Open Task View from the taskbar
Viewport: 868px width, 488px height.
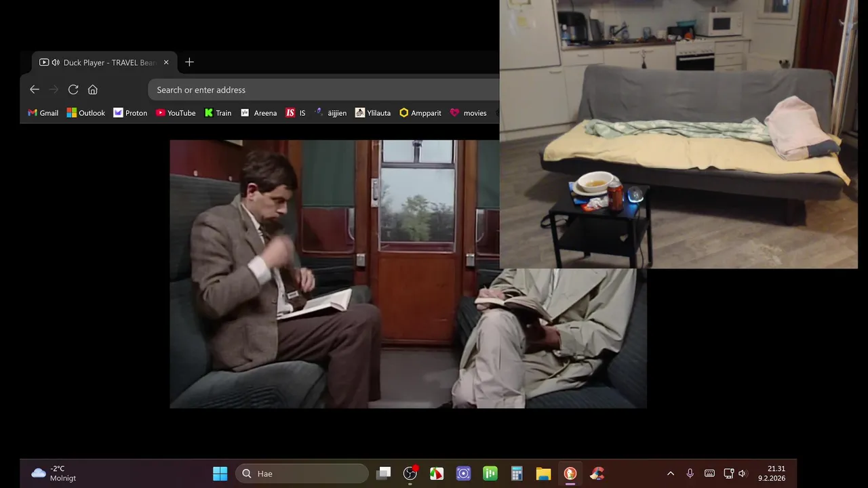tap(384, 474)
